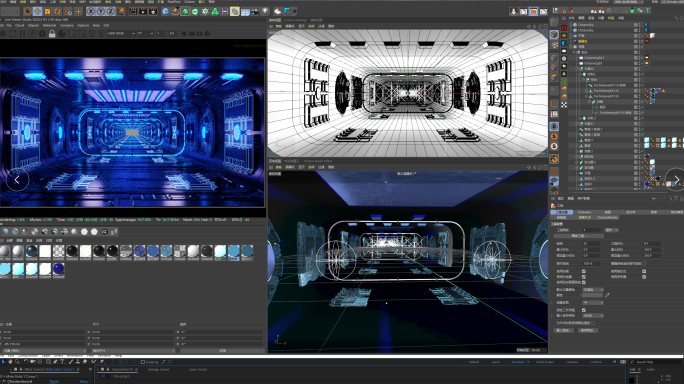The height and width of the screenshot is (384, 684).
Task: Toggle the Use Animation checkbox in project settings
Action: coord(584,271)
